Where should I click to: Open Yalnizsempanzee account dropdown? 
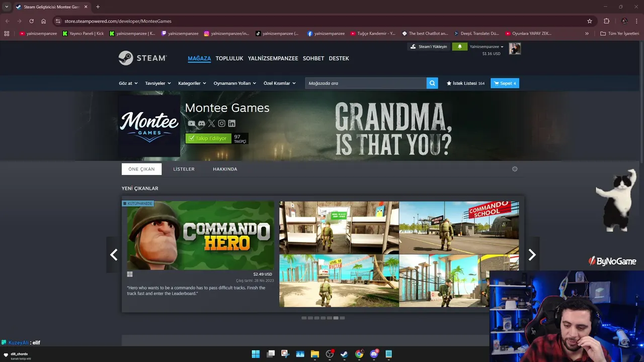487,47
